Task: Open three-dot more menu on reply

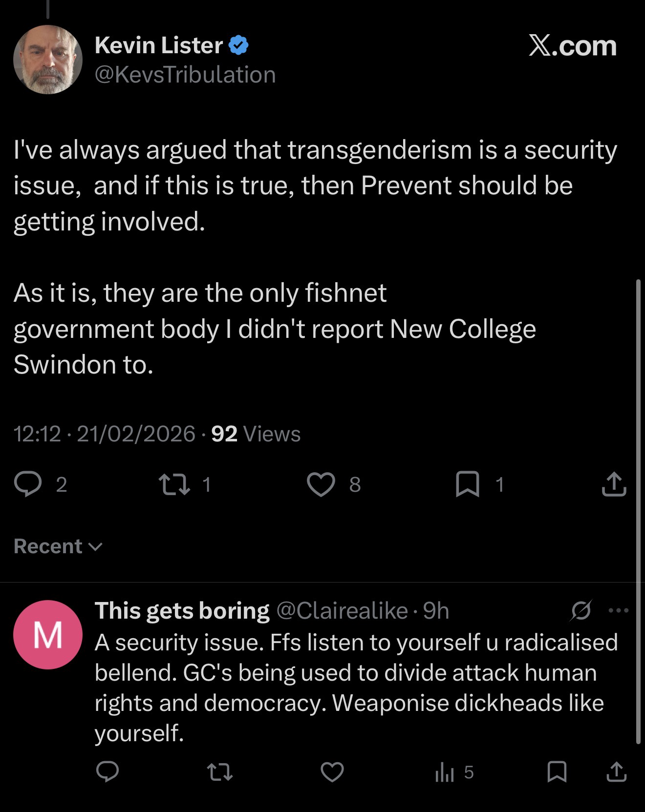Action: pos(619,610)
